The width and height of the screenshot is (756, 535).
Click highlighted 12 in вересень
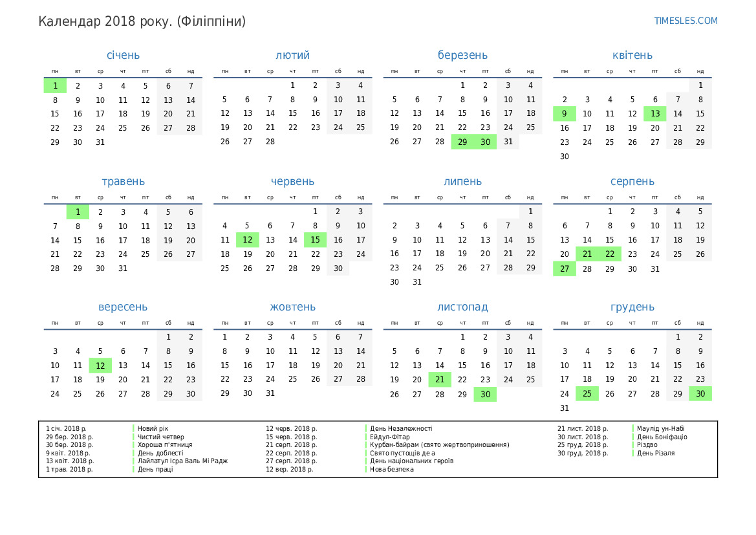click(x=100, y=366)
